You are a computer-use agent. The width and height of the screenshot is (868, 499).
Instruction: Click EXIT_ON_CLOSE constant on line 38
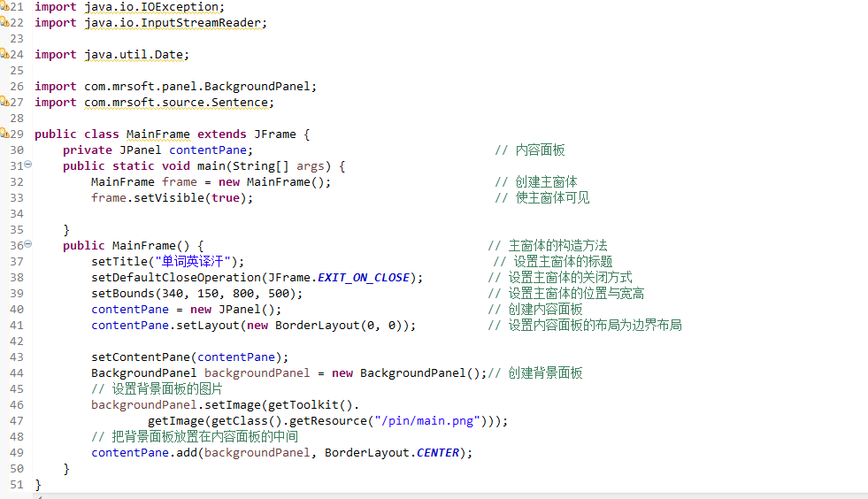pyautogui.click(x=364, y=278)
